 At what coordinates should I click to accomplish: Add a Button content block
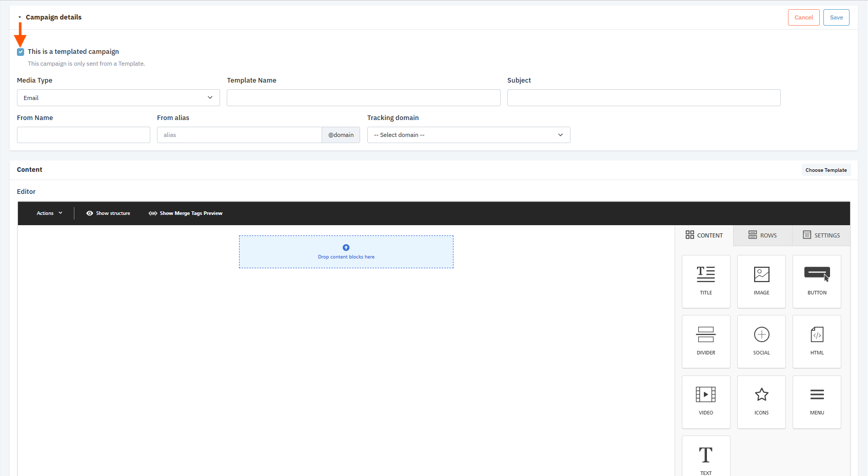[817, 282]
